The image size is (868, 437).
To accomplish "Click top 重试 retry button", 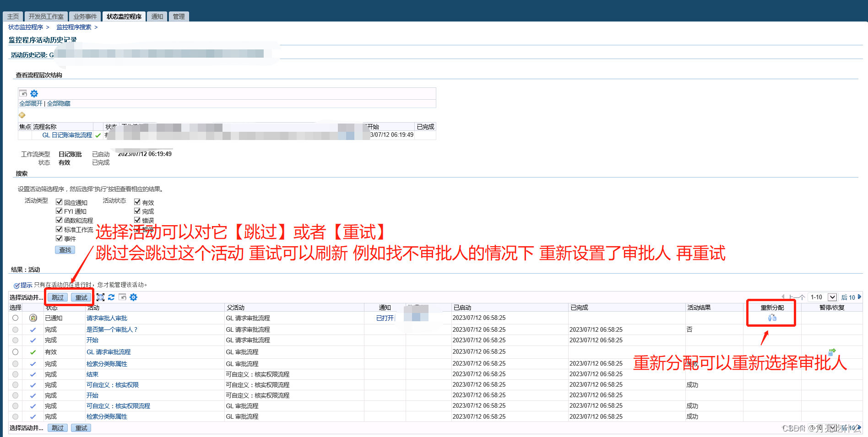I will pos(81,297).
